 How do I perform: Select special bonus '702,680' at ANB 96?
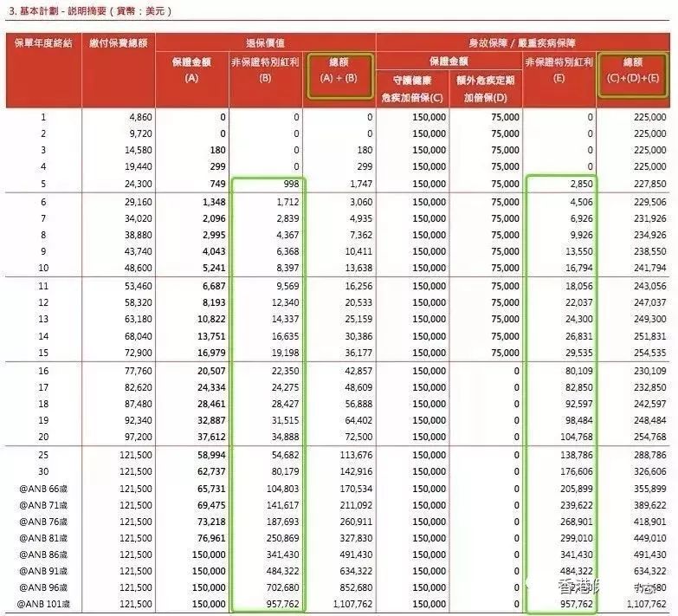coord(283,587)
